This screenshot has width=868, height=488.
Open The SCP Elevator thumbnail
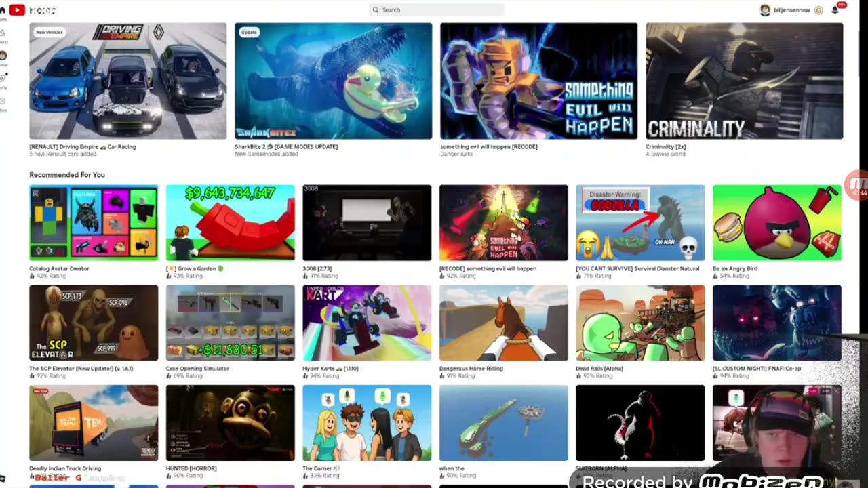tap(94, 323)
